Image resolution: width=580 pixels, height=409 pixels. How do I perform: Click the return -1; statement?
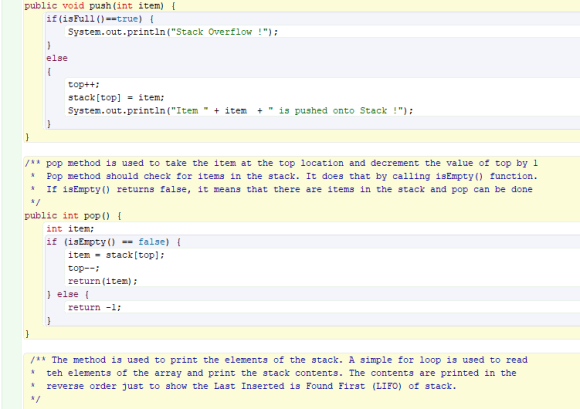pyautogui.click(x=94, y=307)
